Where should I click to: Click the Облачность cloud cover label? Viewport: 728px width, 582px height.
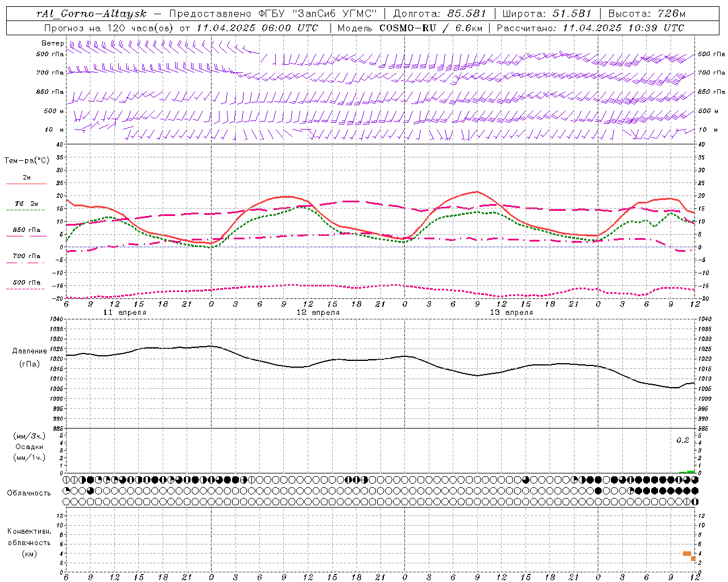pos(29,493)
